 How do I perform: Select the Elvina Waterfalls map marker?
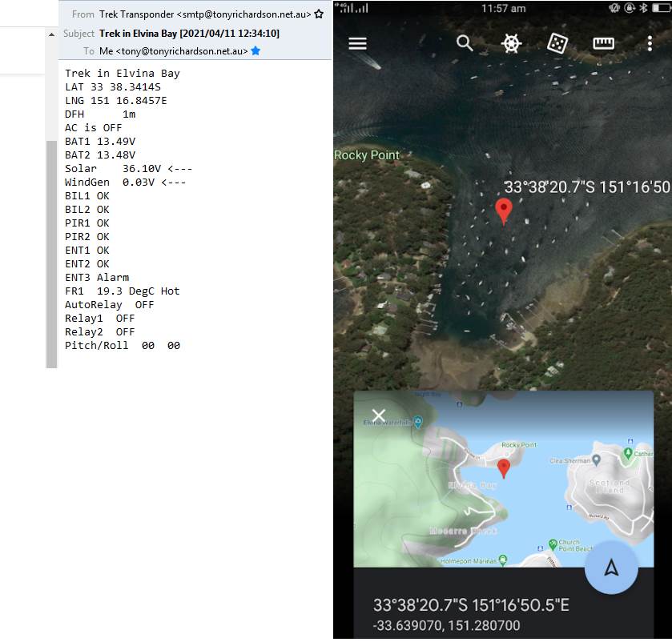[417, 422]
